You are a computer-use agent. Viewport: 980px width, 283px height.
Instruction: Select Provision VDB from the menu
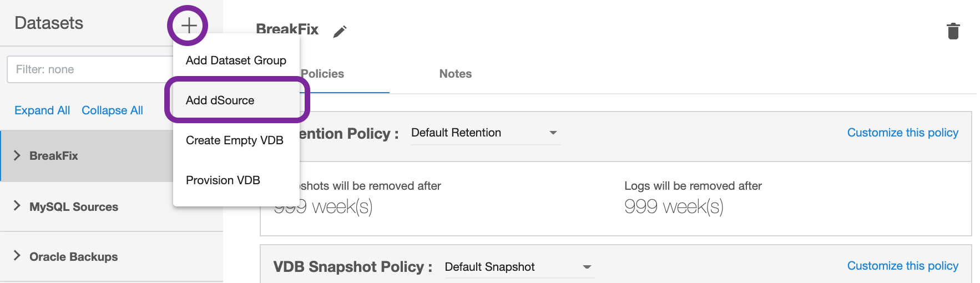tap(223, 180)
